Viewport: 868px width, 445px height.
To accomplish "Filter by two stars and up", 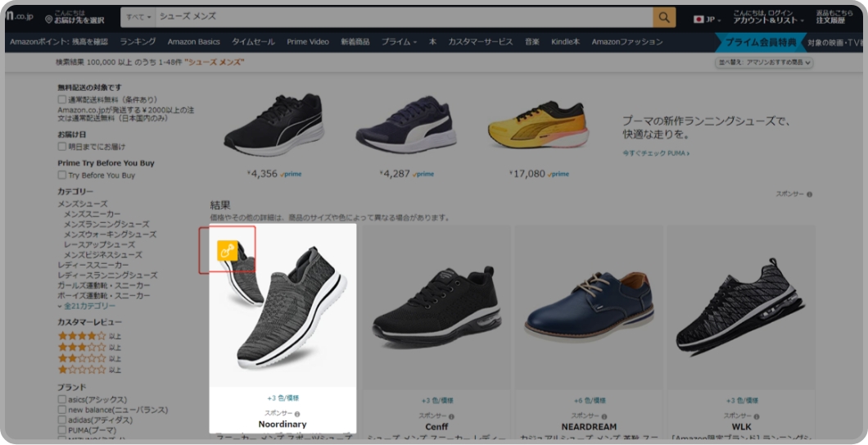I will (x=89, y=359).
